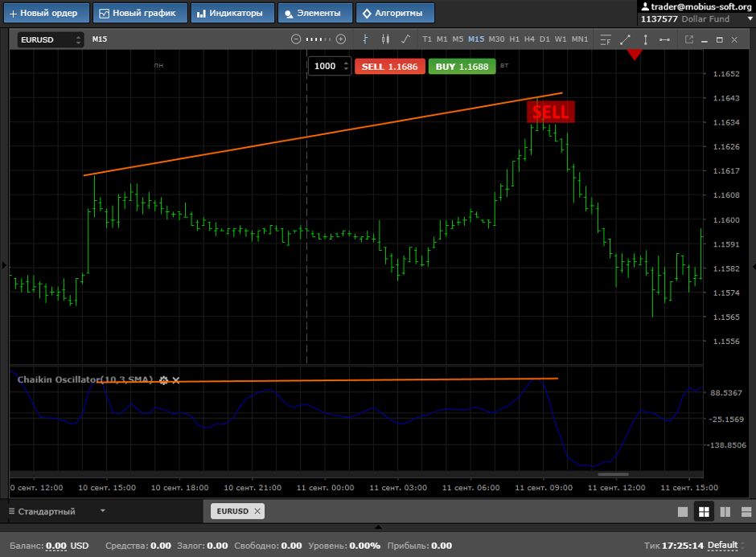Open the Dollar Fund account dropdown

(750, 18)
